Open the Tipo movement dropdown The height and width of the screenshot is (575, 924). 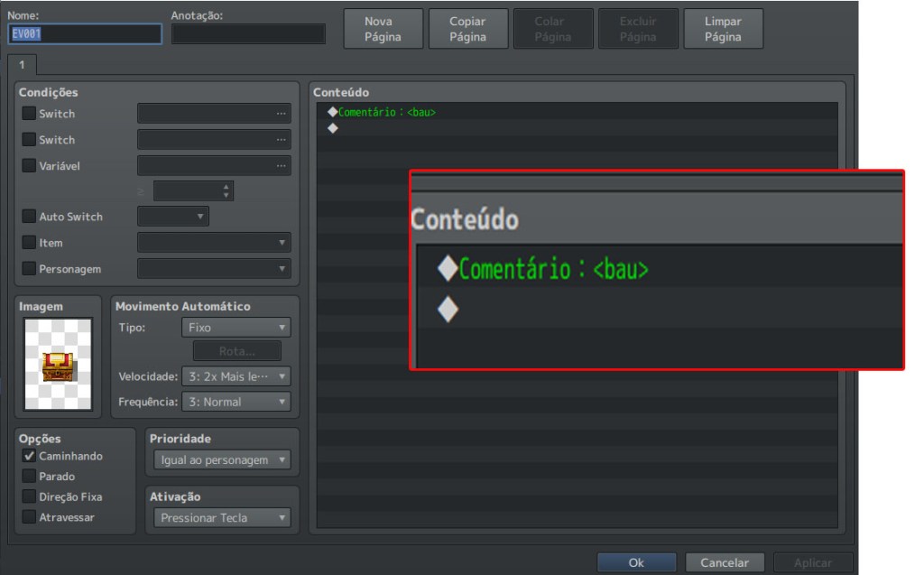pos(236,328)
